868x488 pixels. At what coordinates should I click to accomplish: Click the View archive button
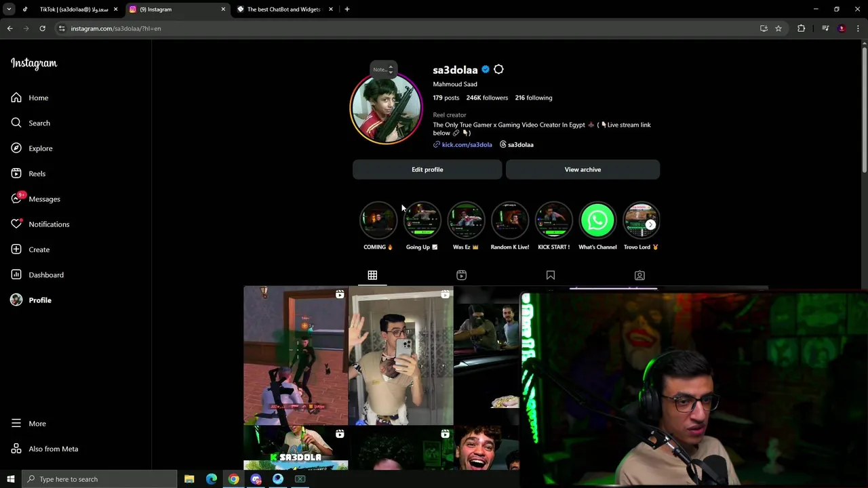coord(583,169)
